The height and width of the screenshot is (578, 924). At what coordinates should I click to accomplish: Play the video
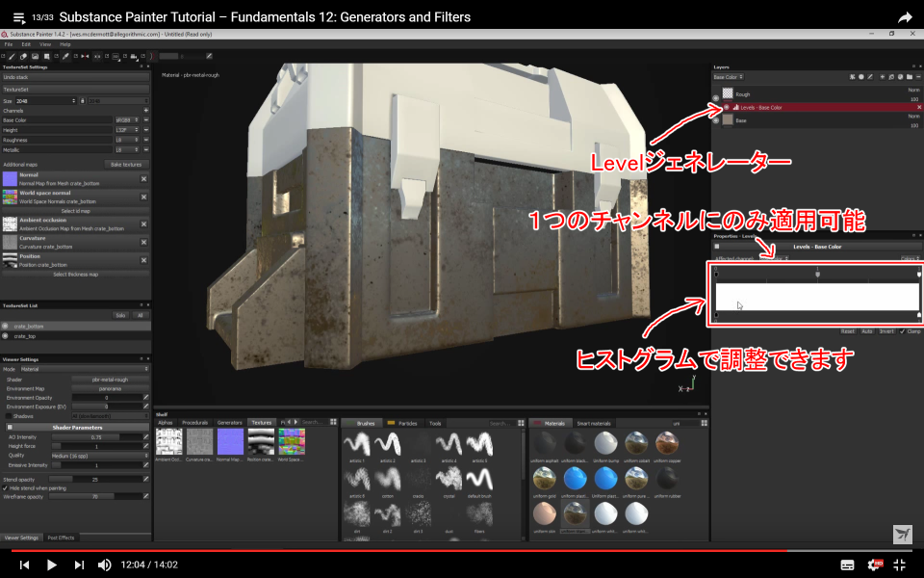(51, 565)
